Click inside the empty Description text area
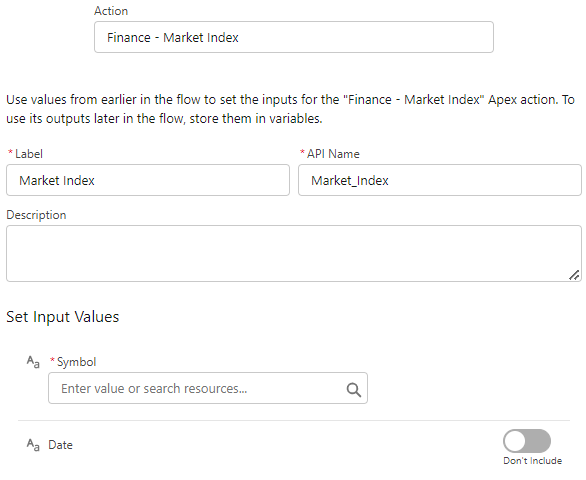This screenshot has height=480, width=586. pyautogui.click(x=294, y=253)
